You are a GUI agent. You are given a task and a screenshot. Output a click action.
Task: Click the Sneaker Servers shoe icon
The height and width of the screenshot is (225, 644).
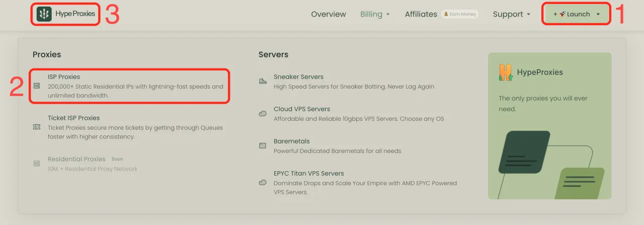click(263, 82)
